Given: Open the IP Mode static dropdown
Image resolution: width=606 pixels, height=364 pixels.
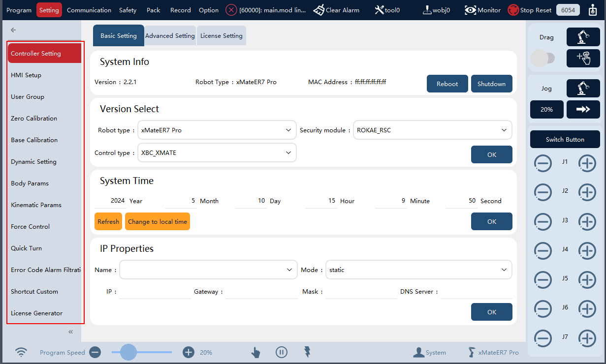Looking at the screenshot, I should click(x=419, y=270).
